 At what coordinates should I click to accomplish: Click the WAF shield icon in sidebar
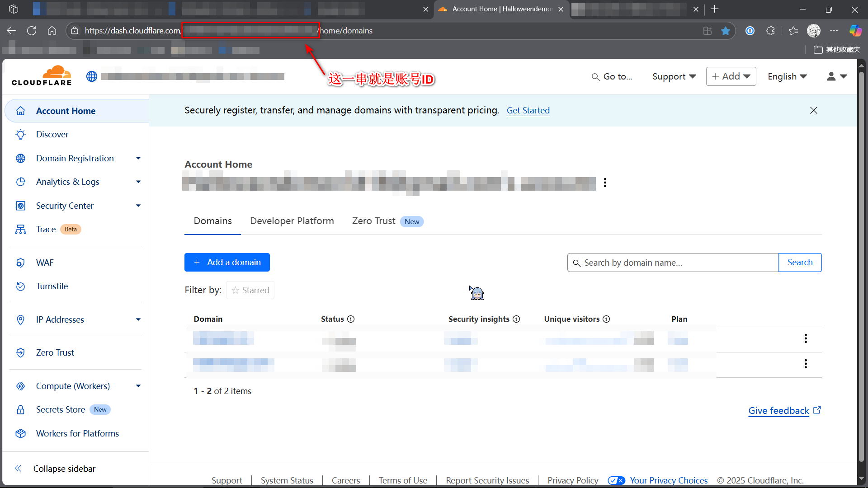tap(20, 263)
